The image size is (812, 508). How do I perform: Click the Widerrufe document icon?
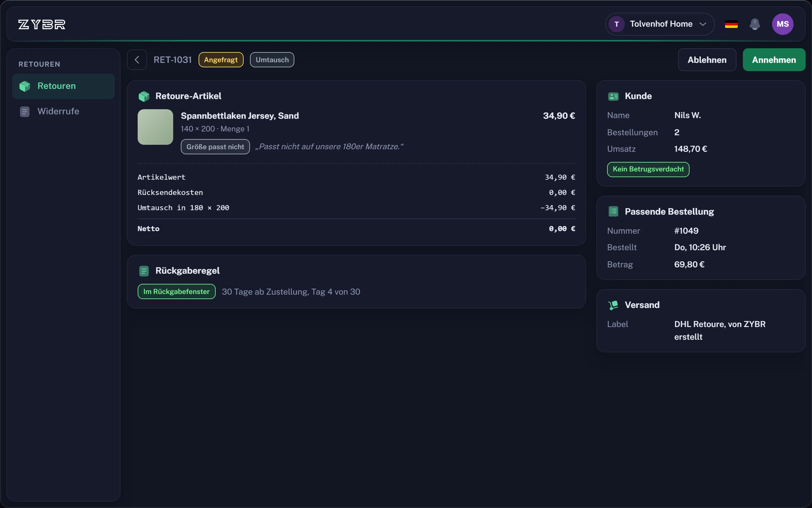point(25,111)
